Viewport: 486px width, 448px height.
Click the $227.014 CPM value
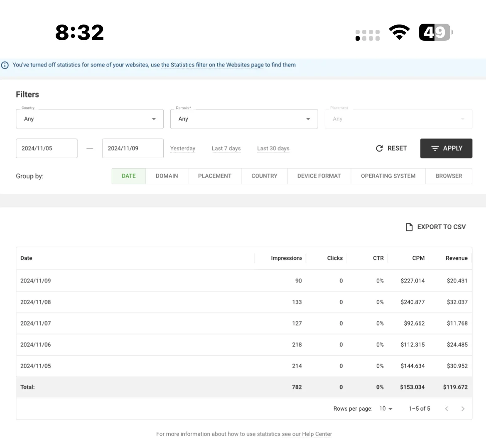pos(412,281)
